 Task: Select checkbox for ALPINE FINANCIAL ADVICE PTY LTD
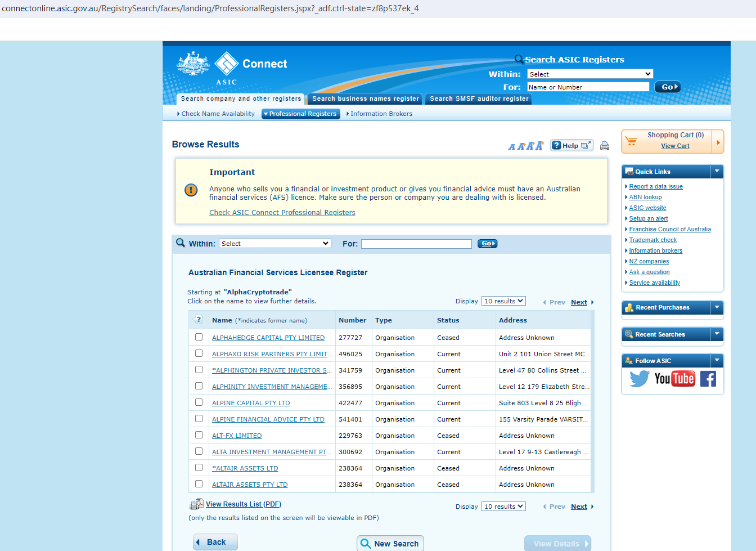click(199, 419)
